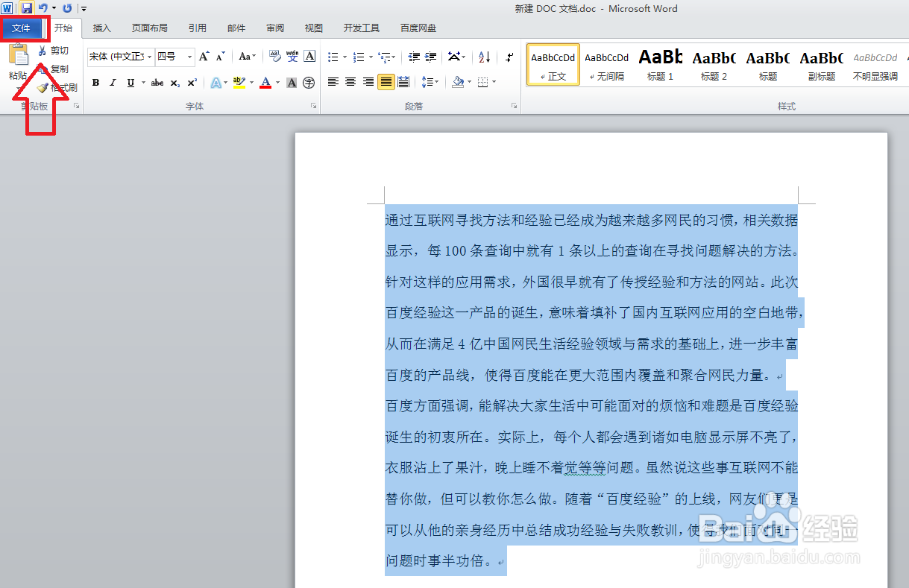The image size is (909, 588).
Task: Toggle subscript formatting
Action: click(x=174, y=83)
